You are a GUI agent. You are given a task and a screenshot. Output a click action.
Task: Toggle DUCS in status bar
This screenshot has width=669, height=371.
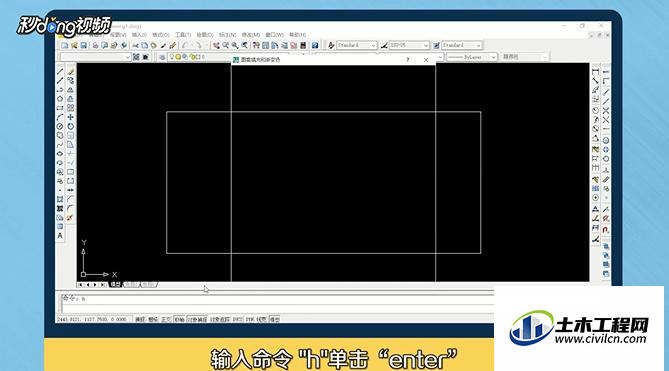coord(238,319)
